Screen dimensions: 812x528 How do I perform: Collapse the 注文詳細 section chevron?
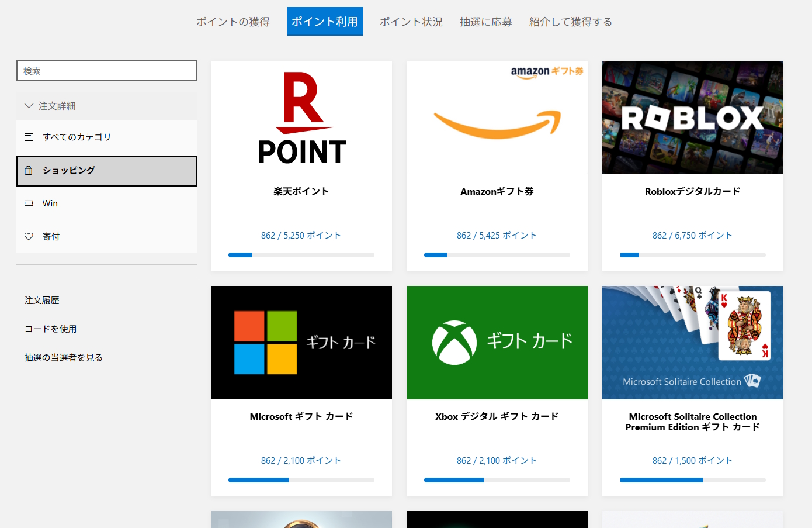coord(29,106)
